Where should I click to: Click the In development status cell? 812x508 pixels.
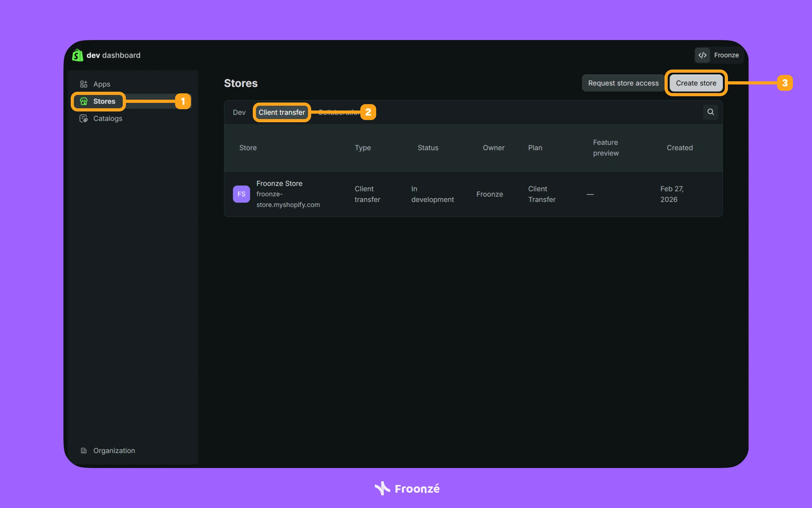click(433, 194)
